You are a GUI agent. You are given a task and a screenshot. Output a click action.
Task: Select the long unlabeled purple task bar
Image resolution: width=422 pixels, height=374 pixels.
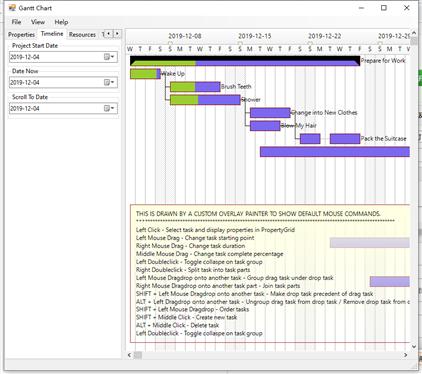tap(335, 152)
